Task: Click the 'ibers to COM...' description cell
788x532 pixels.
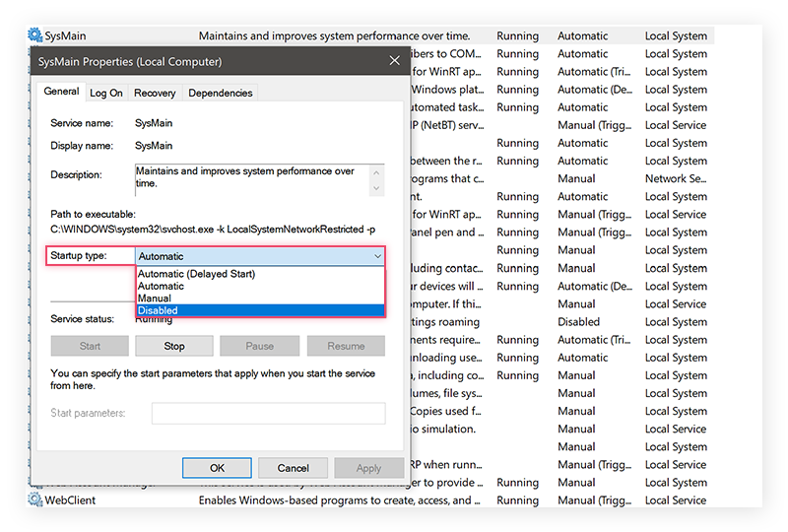Action: click(x=446, y=53)
